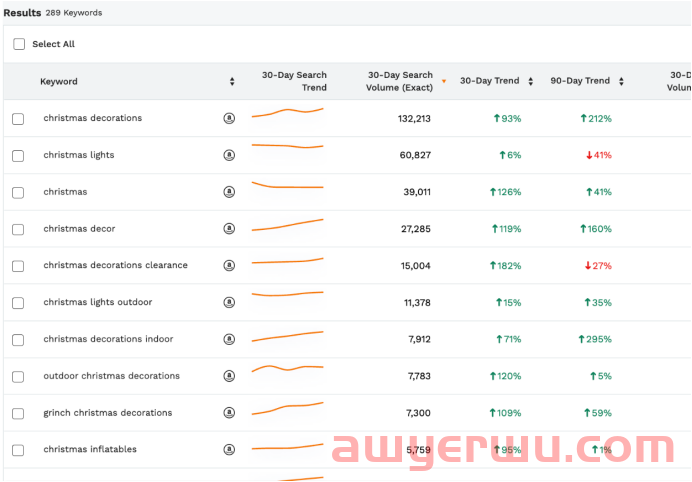692x482 pixels.
Task: Open Amazon icon for christmas lights outdoor
Action: pyautogui.click(x=229, y=302)
